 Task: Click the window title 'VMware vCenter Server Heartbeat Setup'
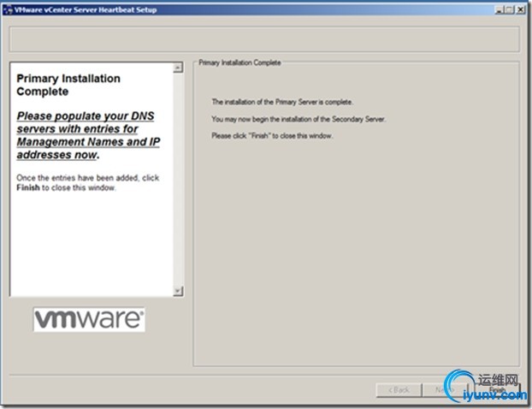(x=86, y=10)
